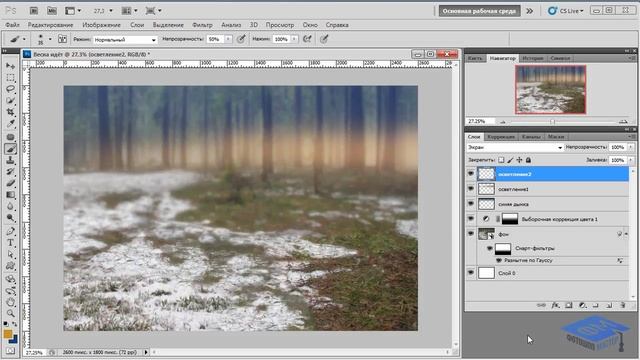Select the Move tool
The height and width of the screenshot is (360, 640).
tap(11, 66)
